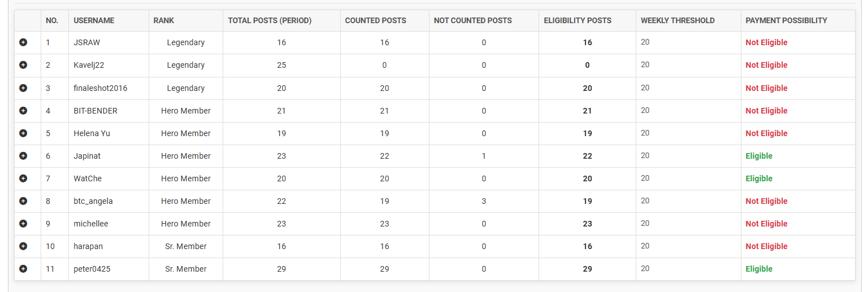Viewport: 868px width, 292px height.
Task: Open the plus icon beside finaleshot2016
Action: coord(23,88)
